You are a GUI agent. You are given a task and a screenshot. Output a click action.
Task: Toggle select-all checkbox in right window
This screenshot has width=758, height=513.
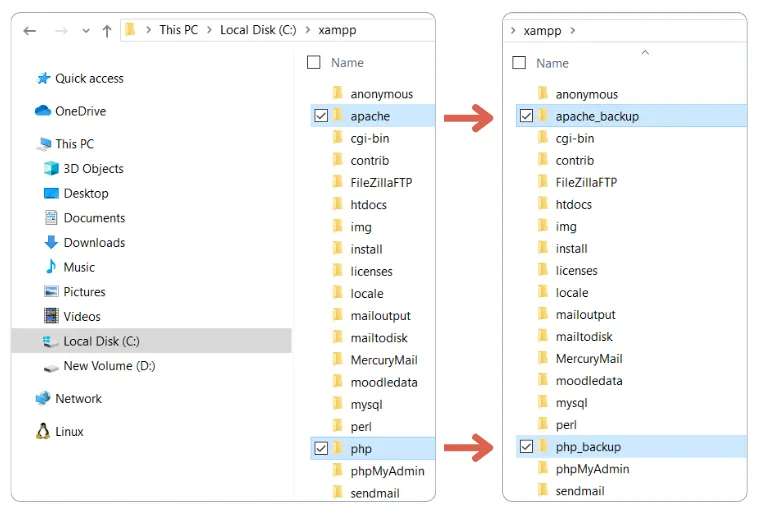pyautogui.click(x=519, y=62)
